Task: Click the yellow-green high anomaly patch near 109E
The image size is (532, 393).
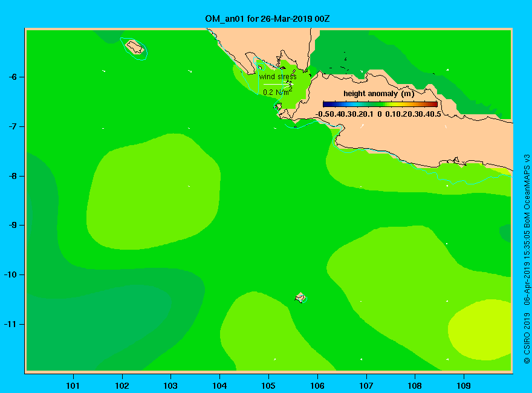Action: [480, 330]
